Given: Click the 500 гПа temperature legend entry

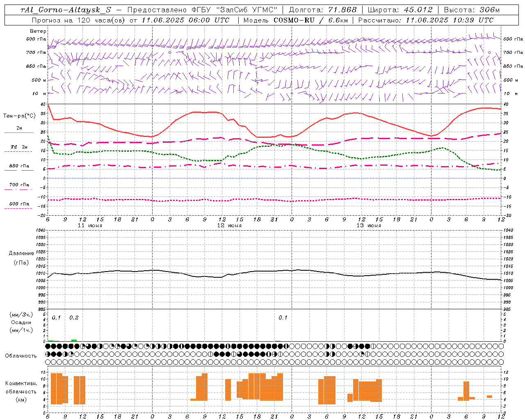Looking at the screenshot, I should pyautogui.click(x=19, y=204).
